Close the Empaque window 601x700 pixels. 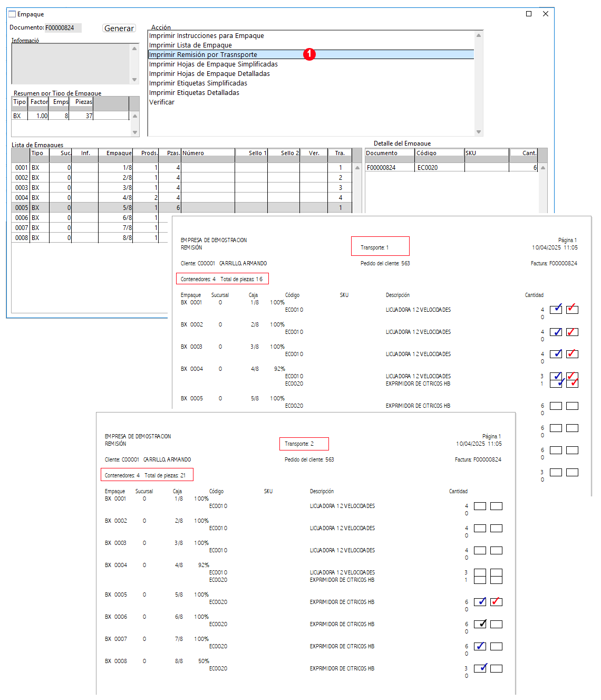[546, 14]
